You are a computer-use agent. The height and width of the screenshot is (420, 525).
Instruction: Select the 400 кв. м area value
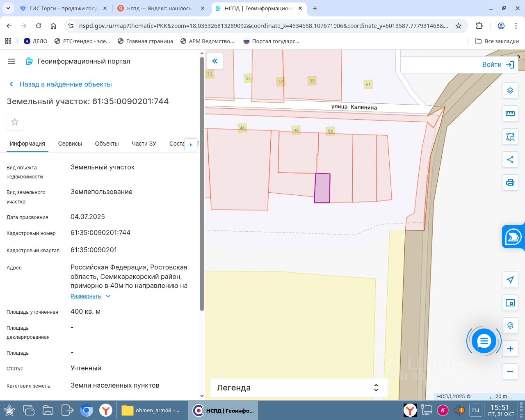(x=86, y=311)
